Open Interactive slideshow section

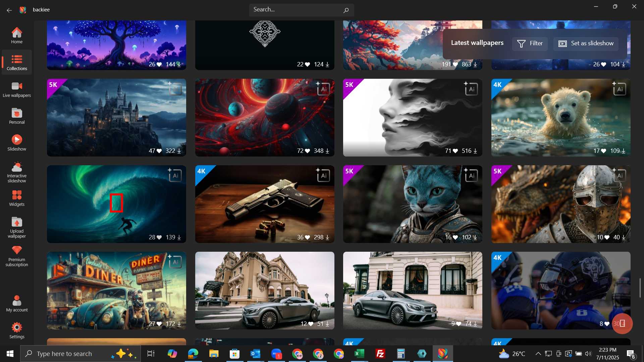coord(17,172)
